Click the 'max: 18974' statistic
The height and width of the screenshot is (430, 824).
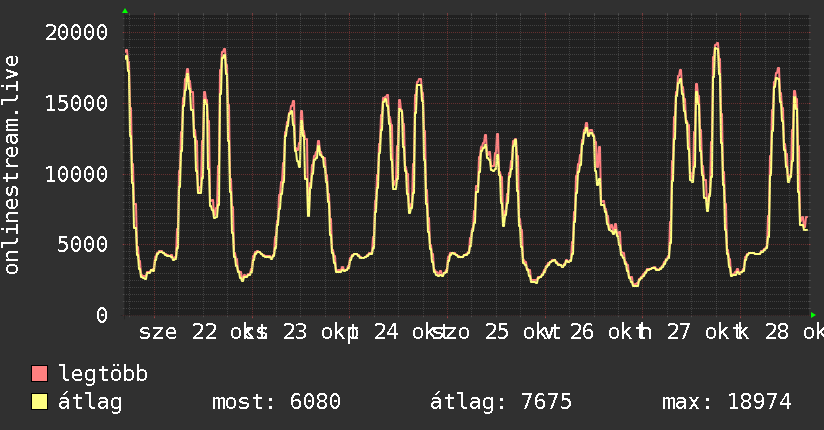[727, 402]
